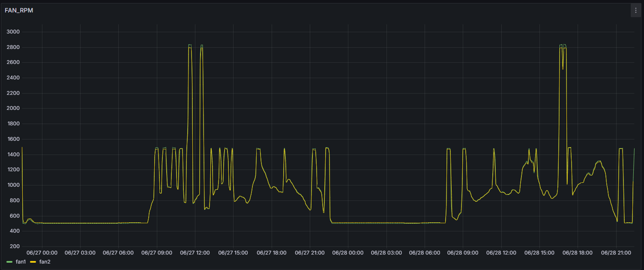Click the 06/27 09:00 time axis label
This screenshot has width=644, height=270.
(157, 253)
